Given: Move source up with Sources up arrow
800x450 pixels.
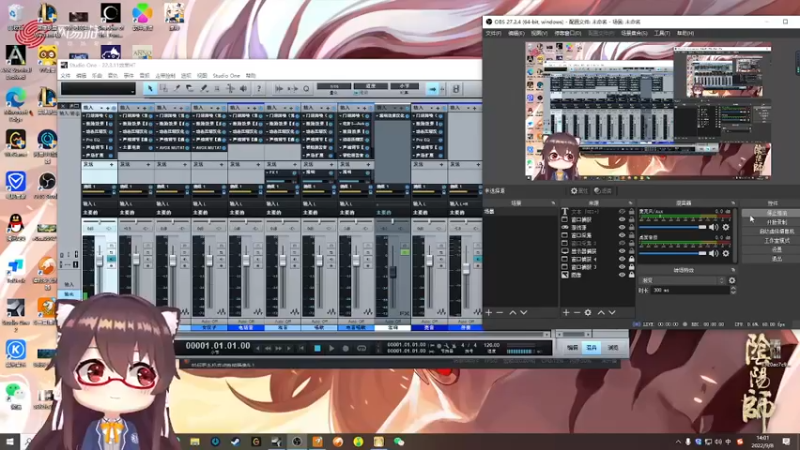Looking at the screenshot, I should click(601, 312).
